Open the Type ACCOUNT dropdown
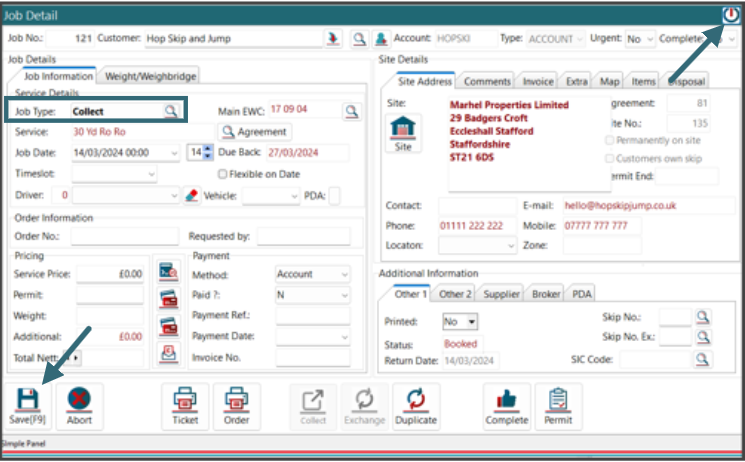The height and width of the screenshot is (462, 745). coord(556,39)
